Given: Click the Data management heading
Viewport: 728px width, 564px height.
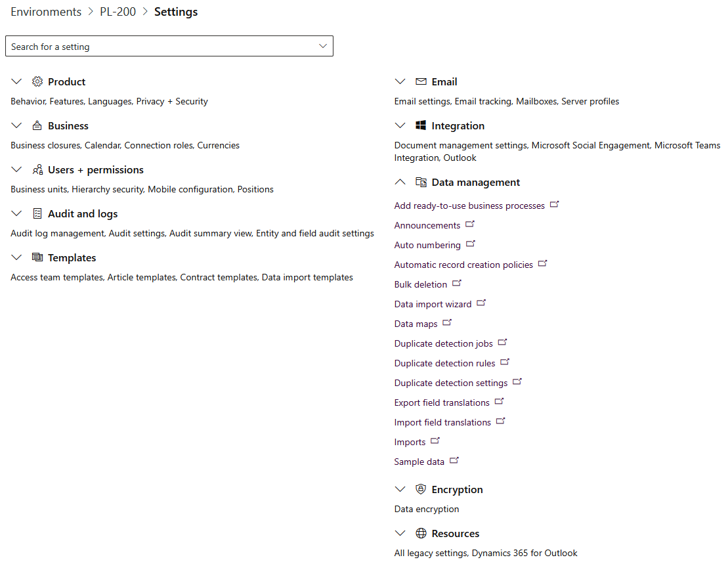Looking at the screenshot, I should coord(475,183).
